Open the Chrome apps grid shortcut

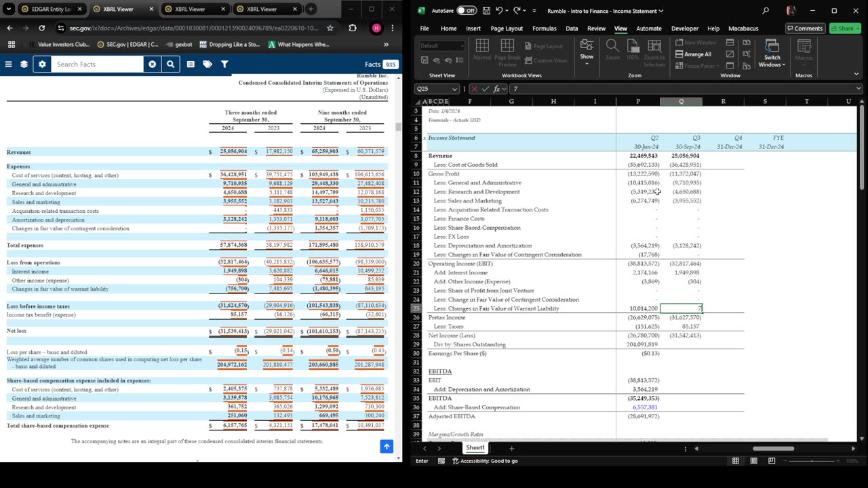11,44
